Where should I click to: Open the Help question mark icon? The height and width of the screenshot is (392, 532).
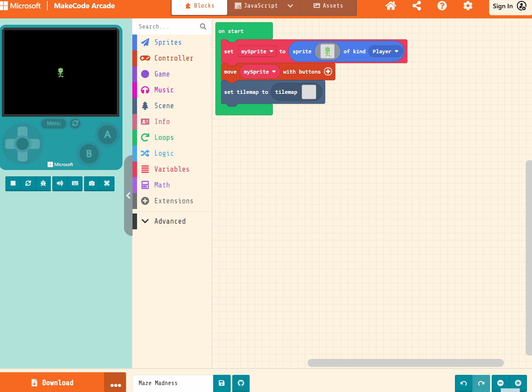[442, 6]
